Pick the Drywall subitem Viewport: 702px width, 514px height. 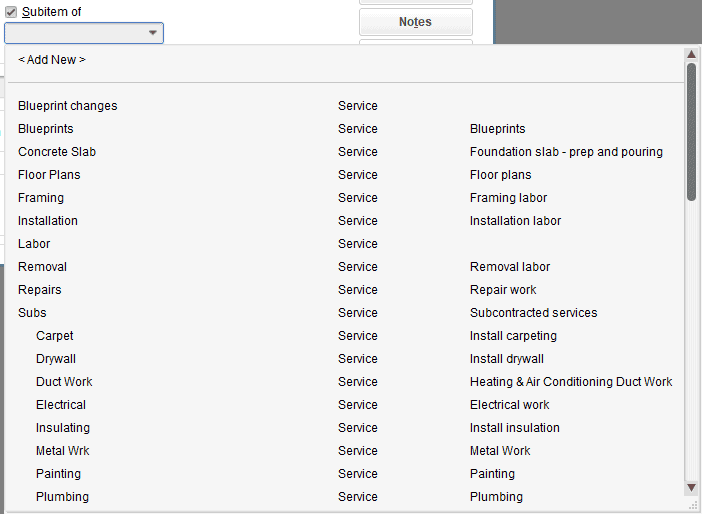pos(56,359)
